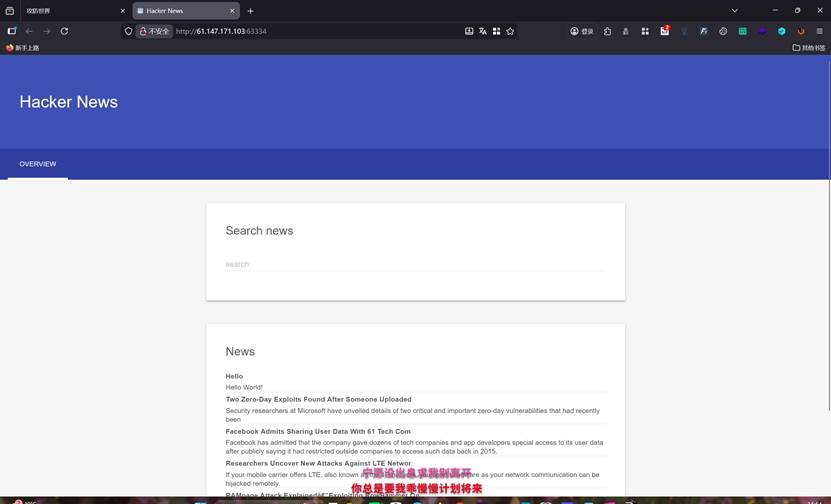831x504 pixels.
Task: Close the 攻防世界 tab
Action: [122, 11]
